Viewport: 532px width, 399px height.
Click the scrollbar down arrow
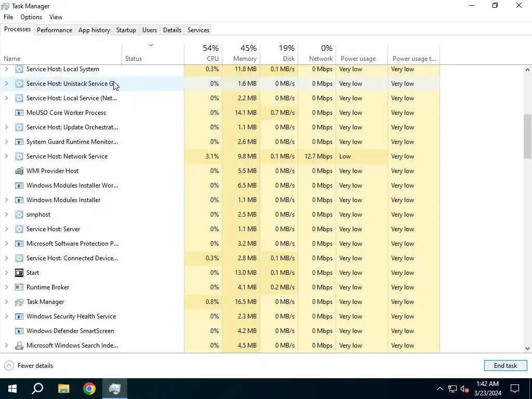(x=527, y=349)
